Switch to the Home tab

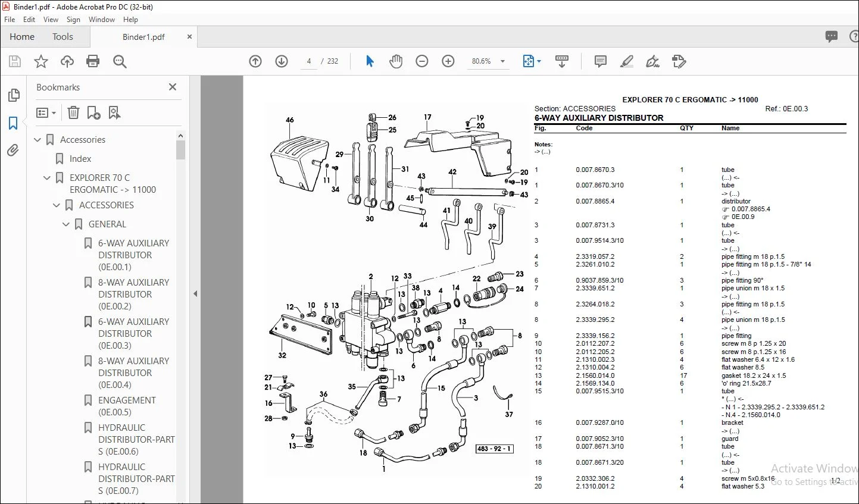coord(22,37)
